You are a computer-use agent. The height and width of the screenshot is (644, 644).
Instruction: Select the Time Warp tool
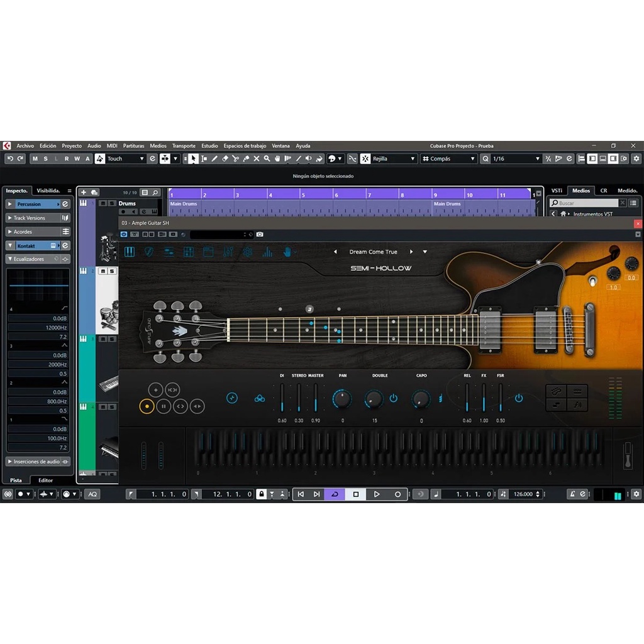(x=288, y=158)
